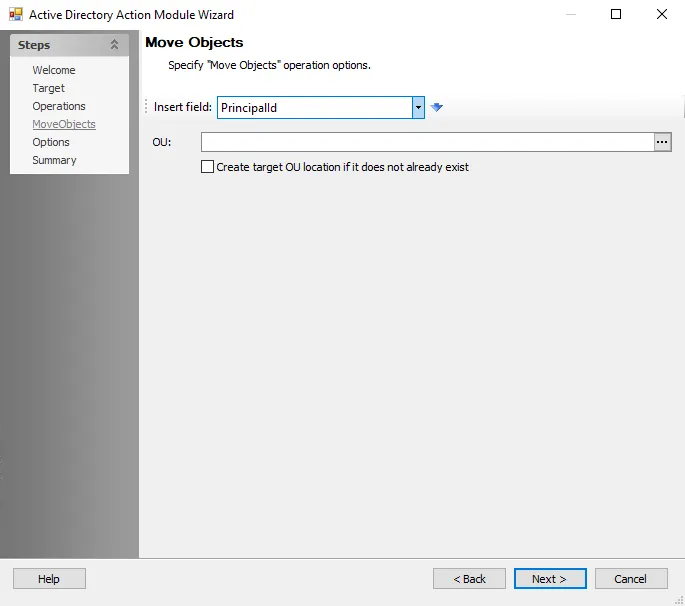Cancel the wizard
The height and width of the screenshot is (606, 685).
631,578
